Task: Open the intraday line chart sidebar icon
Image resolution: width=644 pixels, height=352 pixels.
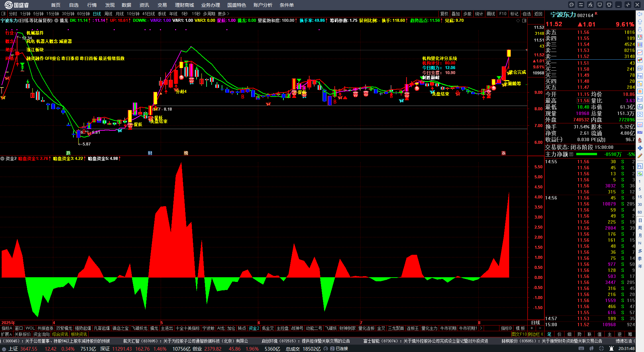Action: [x=640, y=52]
